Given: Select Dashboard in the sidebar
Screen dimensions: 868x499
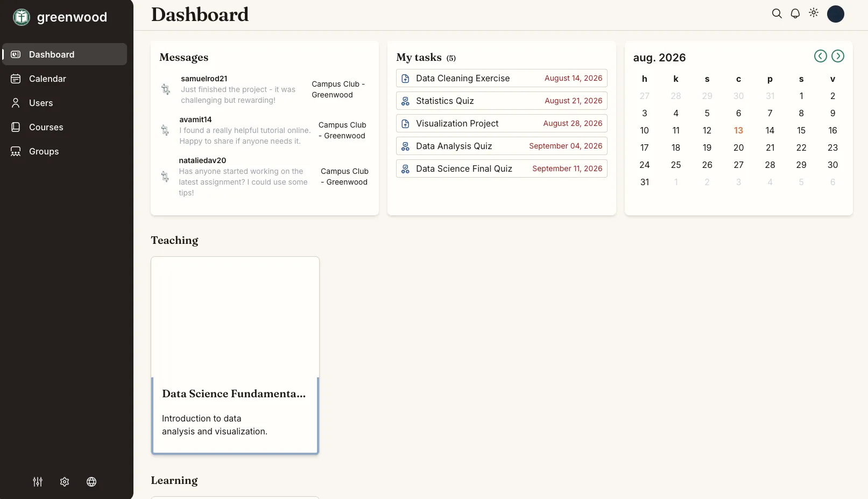Looking at the screenshot, I should click(65, 54).
